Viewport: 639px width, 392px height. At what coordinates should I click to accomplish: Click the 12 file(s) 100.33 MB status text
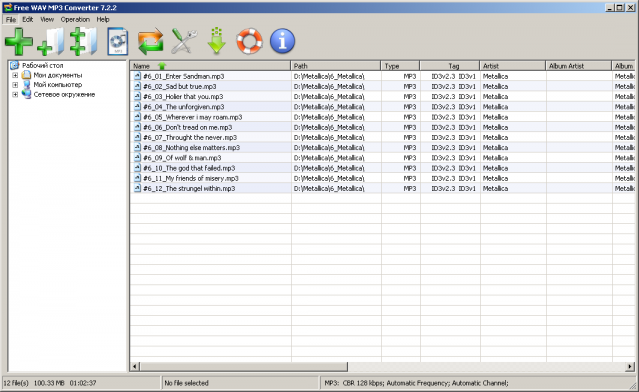(49, 383)
